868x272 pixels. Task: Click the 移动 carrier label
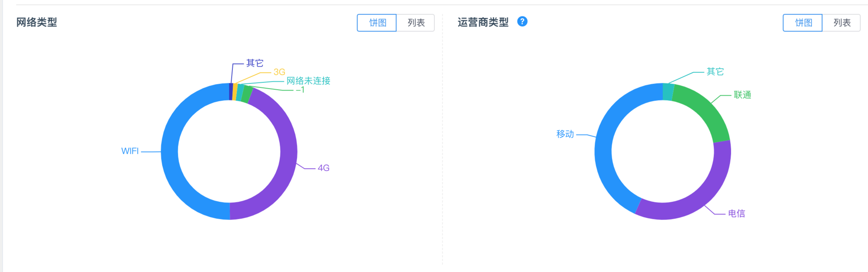tap(565, 134)
